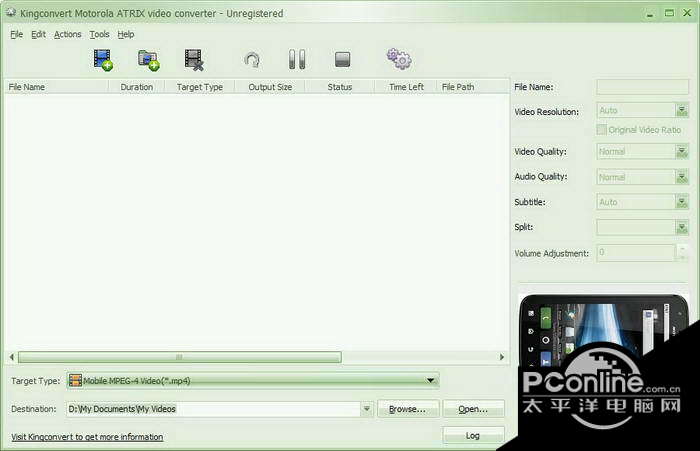Click the File Name input field
This screenshot has height=451, width=700.
(642, 87)
